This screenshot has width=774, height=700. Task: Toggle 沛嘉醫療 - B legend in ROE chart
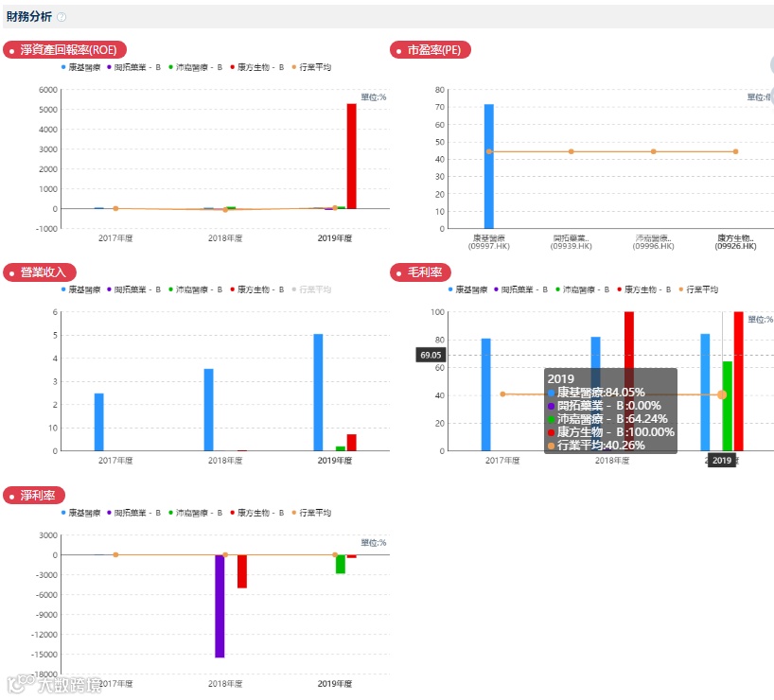click(x=196, y=67)
